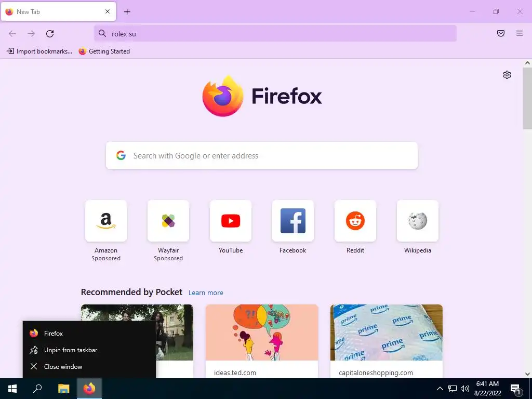Select the New Tab browser tab

pos(58,11)
